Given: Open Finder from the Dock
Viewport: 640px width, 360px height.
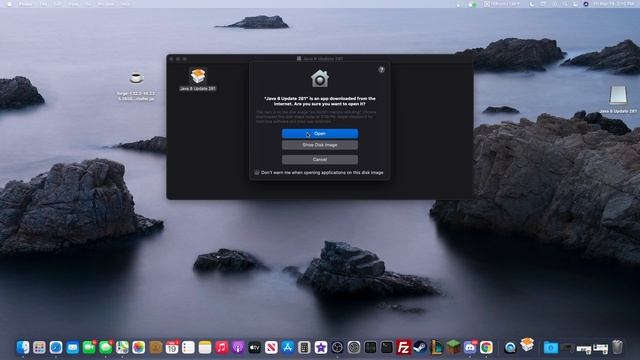Looking at the screenshot, I should point(23,347).
